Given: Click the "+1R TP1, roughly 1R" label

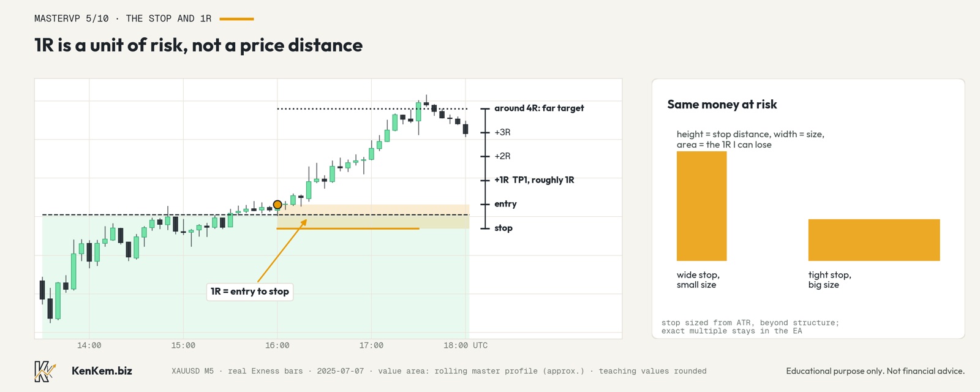Looking at the screenshot, I should 534,180.
